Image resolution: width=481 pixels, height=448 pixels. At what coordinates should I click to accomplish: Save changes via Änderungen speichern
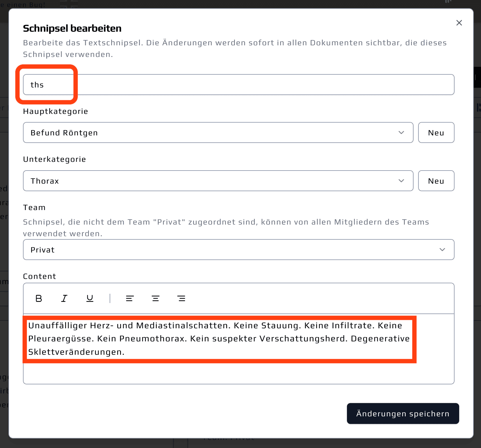(x=403, y=413)
